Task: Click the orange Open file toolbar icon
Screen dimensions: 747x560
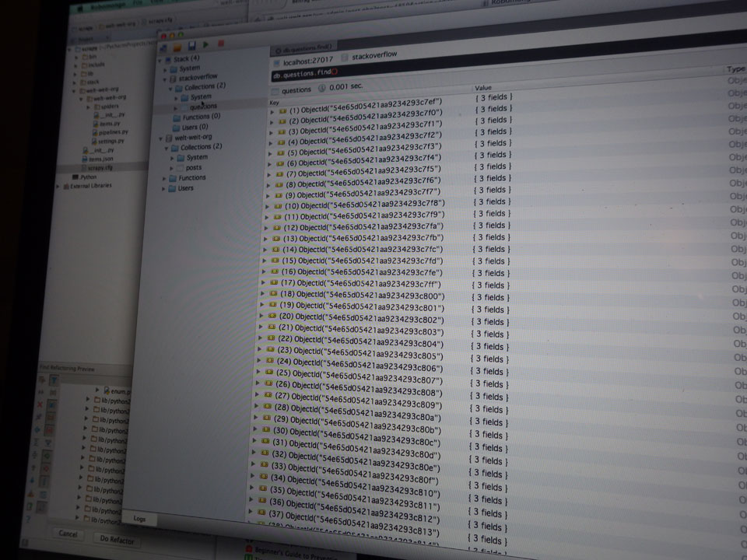Action: coord(178,47)
